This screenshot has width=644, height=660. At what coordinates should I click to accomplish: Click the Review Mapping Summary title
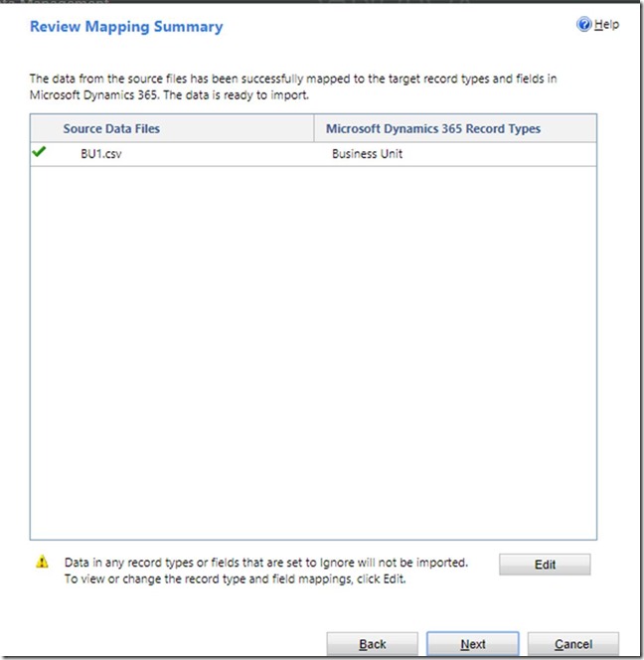tap(126, 27)
